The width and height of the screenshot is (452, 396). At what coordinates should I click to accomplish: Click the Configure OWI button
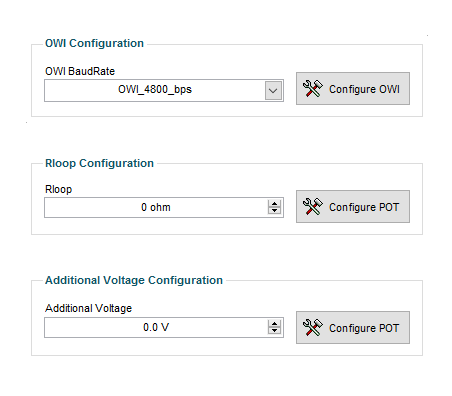tap(353, 89)
